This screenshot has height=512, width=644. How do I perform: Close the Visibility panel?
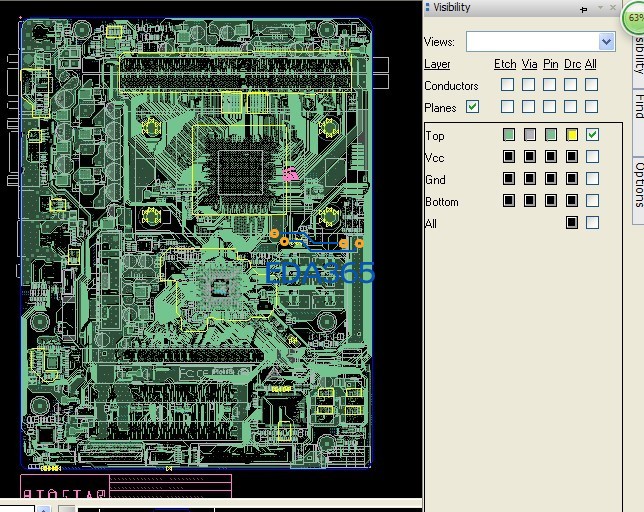click(x=614, y=8)
